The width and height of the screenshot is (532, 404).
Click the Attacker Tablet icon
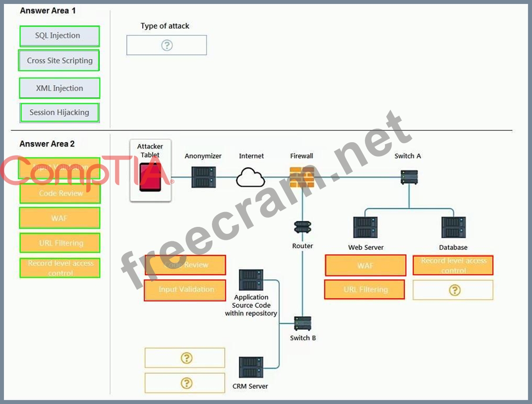[x=150, y=178]
